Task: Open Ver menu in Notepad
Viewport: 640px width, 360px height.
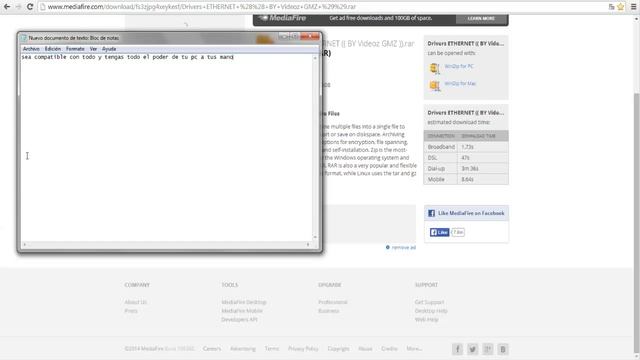Action: [x=93, y=49]
